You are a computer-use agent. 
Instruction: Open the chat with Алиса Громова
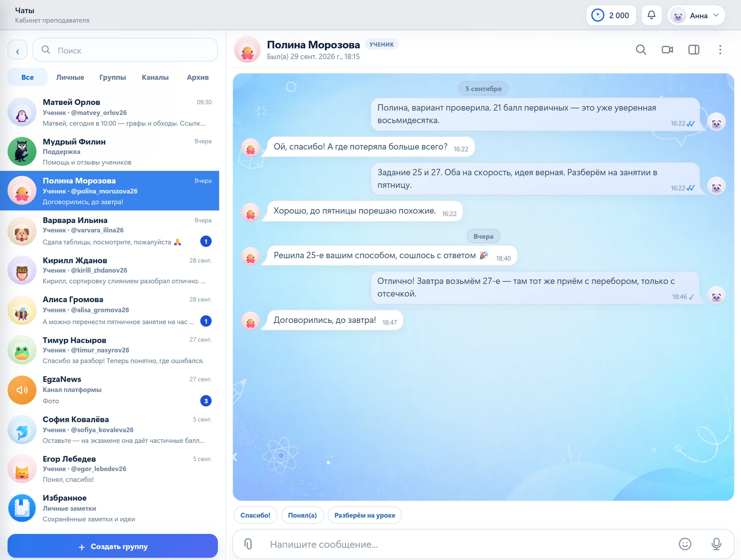point(110,310)
